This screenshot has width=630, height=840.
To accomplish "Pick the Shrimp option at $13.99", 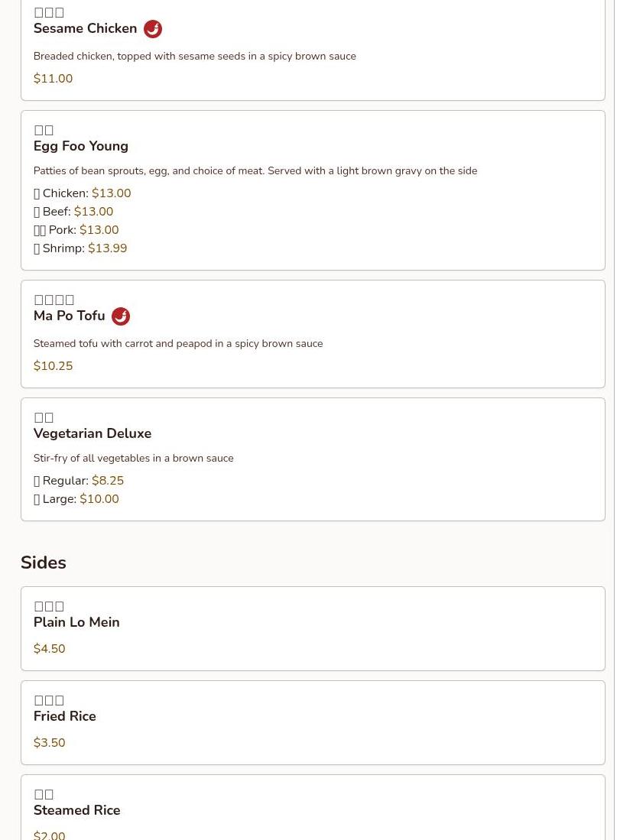I will click(x=80, y=248).
